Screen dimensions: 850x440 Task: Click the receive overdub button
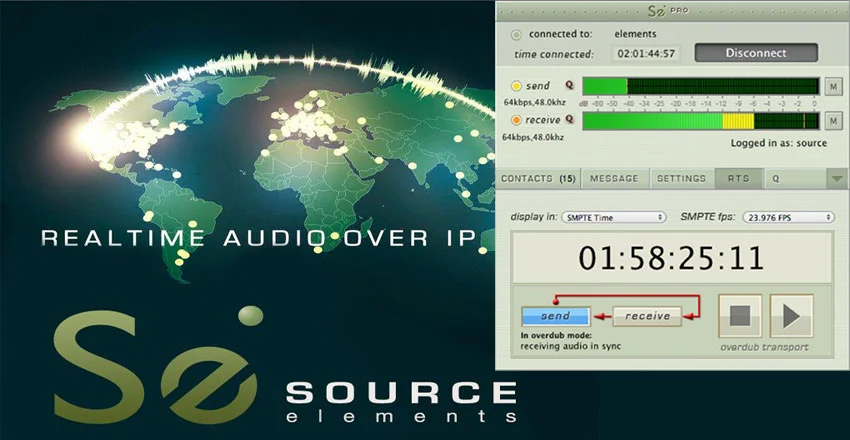pyautogui.click(x=647, y=316)
